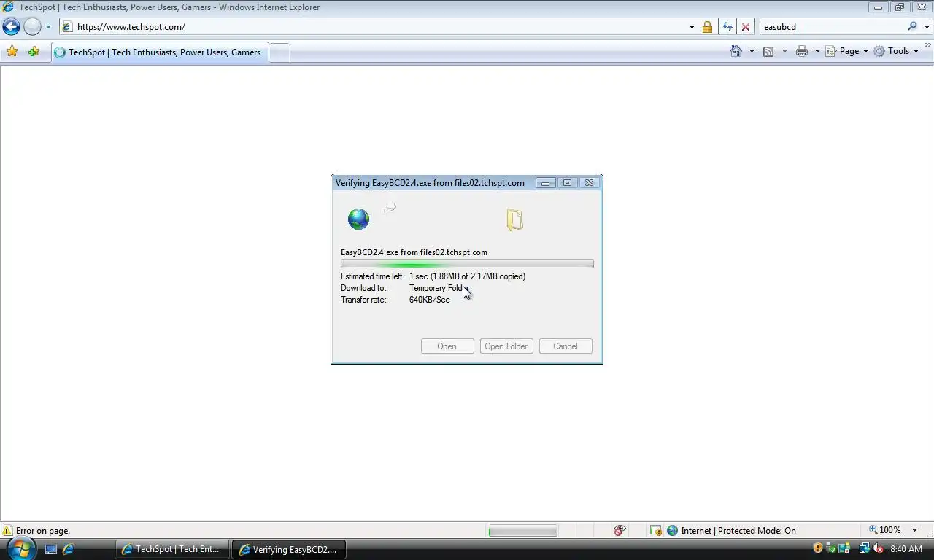This screenshot has width=934, height=560.
Task: Click the security lock icon in the address bar
Action: click(x=707, y=27)
